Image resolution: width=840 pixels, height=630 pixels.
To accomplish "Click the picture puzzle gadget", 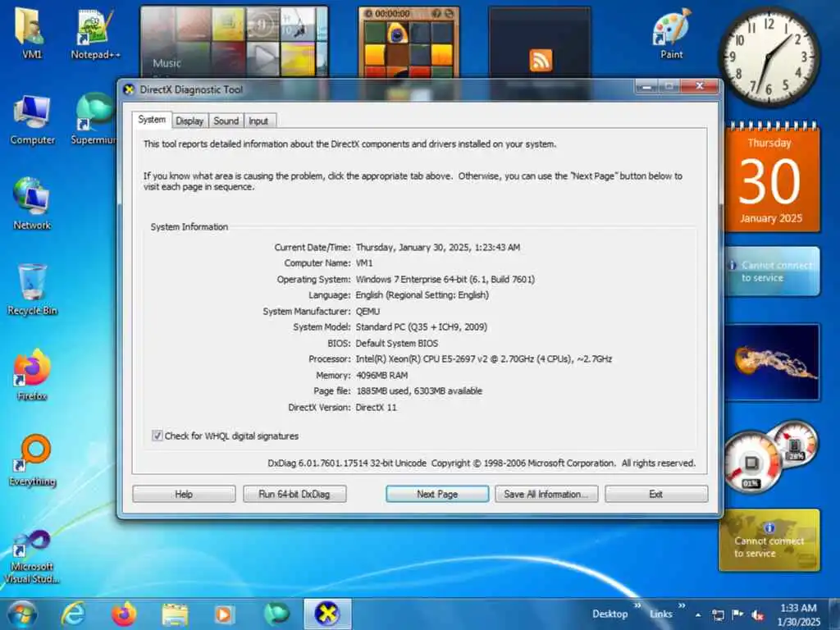I will pos(409,43).
